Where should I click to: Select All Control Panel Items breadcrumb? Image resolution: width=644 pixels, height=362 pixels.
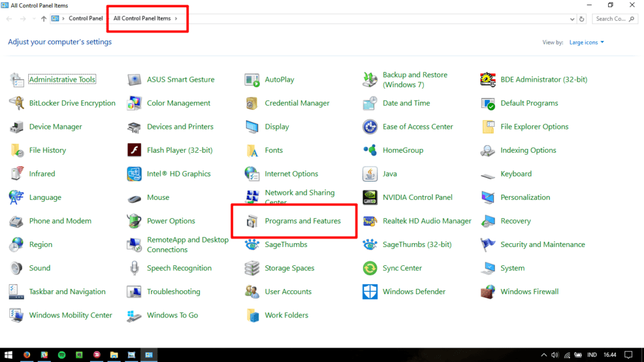pos(142,18)
